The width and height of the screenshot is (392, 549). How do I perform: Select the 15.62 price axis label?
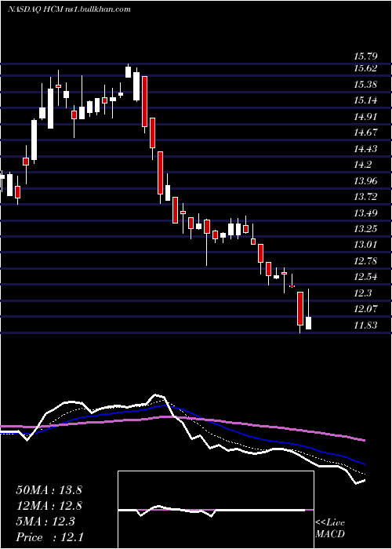pos(365,68)
